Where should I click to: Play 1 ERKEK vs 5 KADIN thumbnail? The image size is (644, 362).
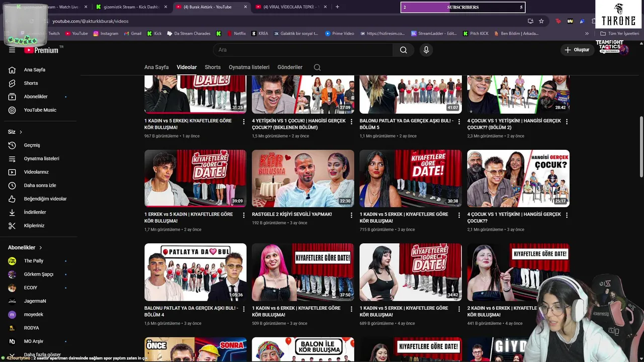[195, 178]
